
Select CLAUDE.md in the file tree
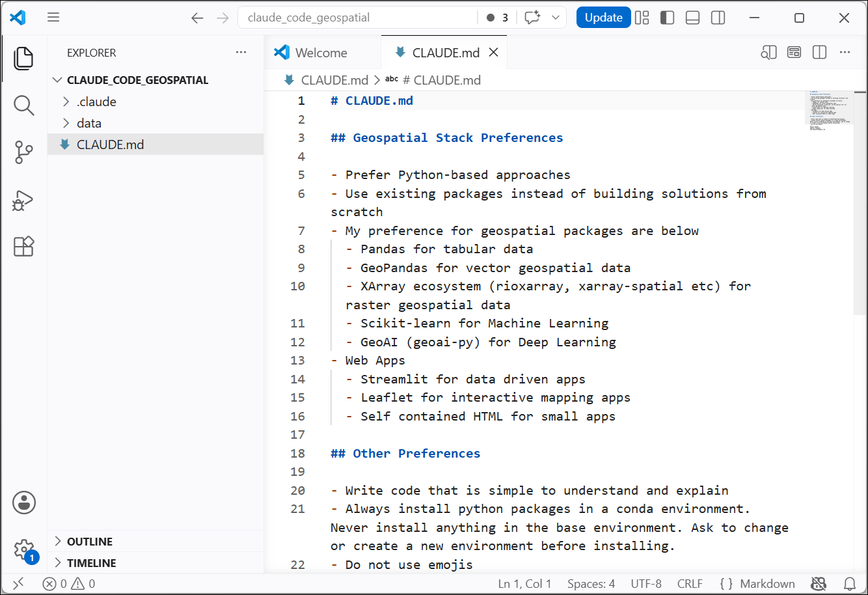click(156, 145)
